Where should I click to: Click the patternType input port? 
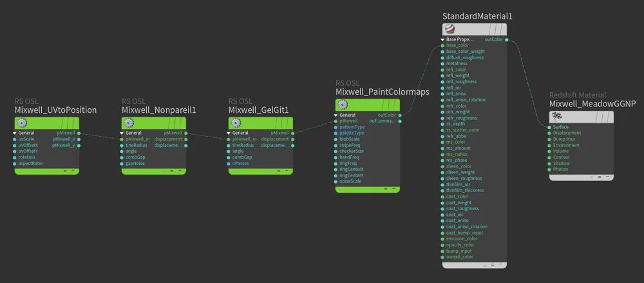[x=336, y=127]
